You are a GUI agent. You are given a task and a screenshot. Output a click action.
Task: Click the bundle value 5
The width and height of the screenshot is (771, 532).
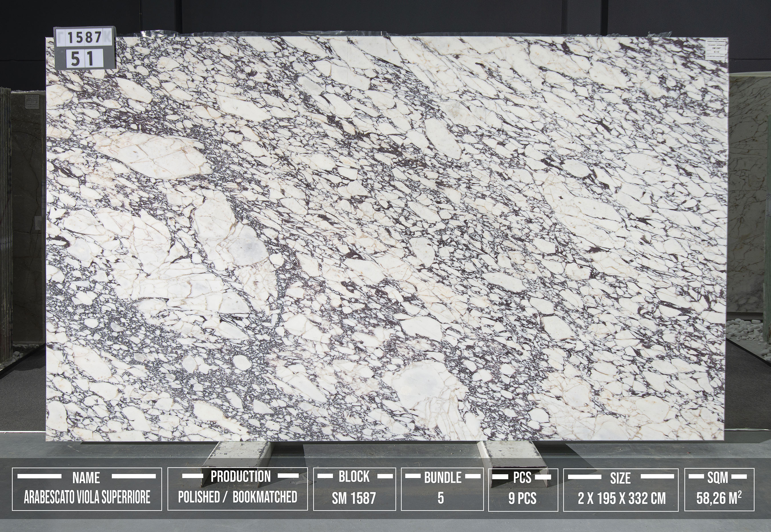coord(441,498)
